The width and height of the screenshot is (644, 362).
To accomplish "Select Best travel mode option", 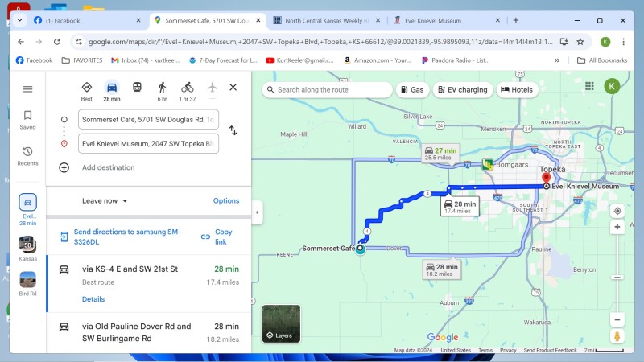I will coord(87,91).
